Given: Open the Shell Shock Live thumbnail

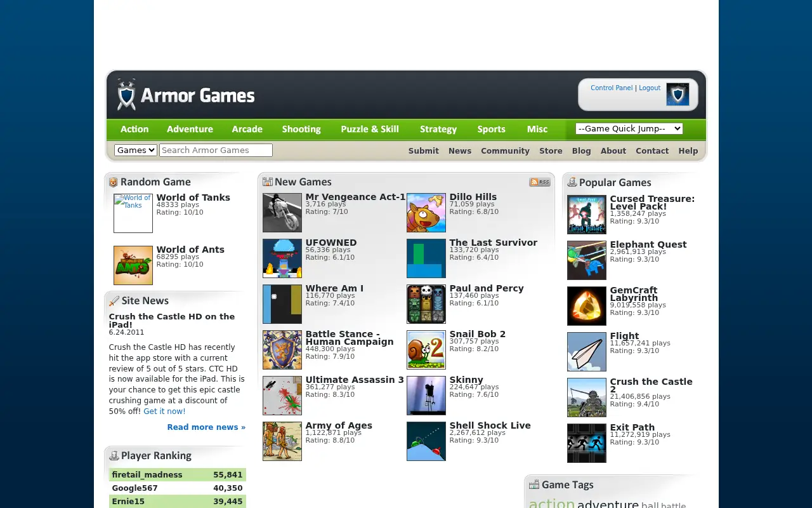Looking at the screenshot, I should 426,441.
